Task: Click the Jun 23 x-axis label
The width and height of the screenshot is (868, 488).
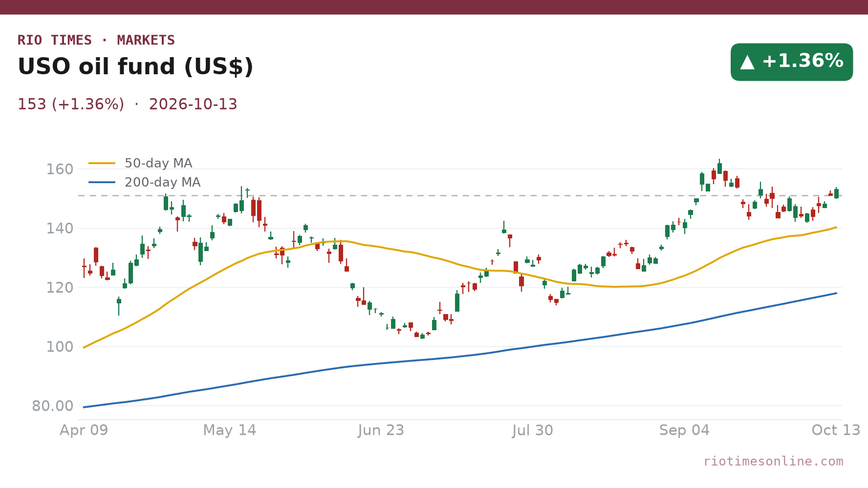Action: pyautogui.click(x=381, y=430)
